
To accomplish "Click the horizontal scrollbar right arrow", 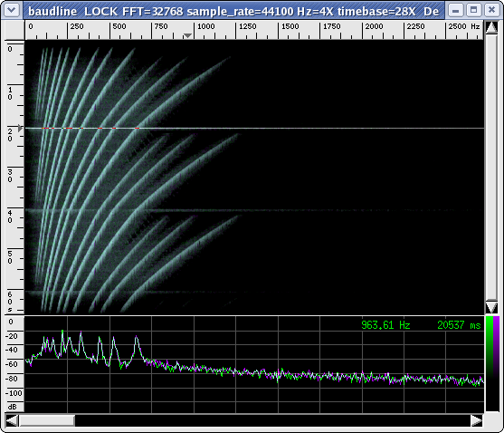I will (x=477, y=420).
